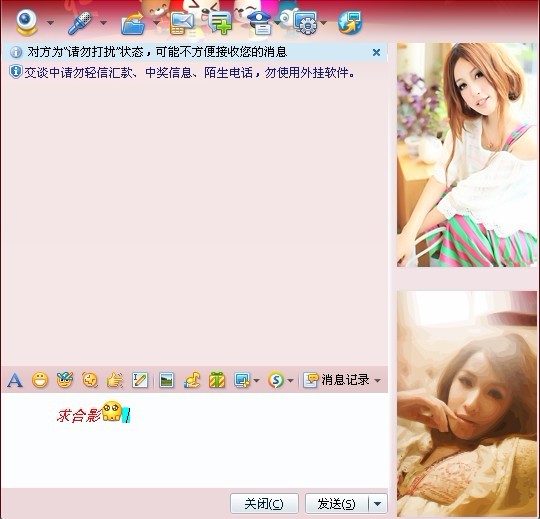Expand the report options arrow
The image size is (540, 519).
pos(277,23)
